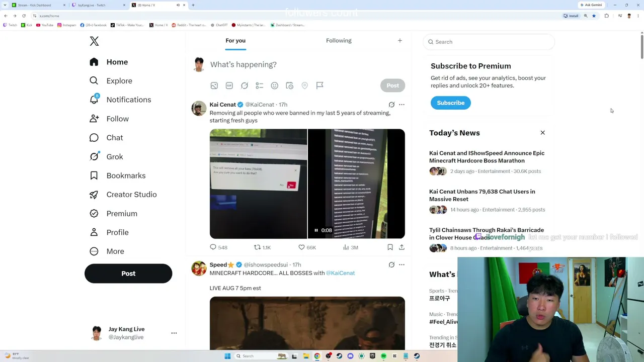The width and height of the screenshot is (644, 362).
Task: Pause the Kai Cenat post video
Action: (x=316, y=230)
